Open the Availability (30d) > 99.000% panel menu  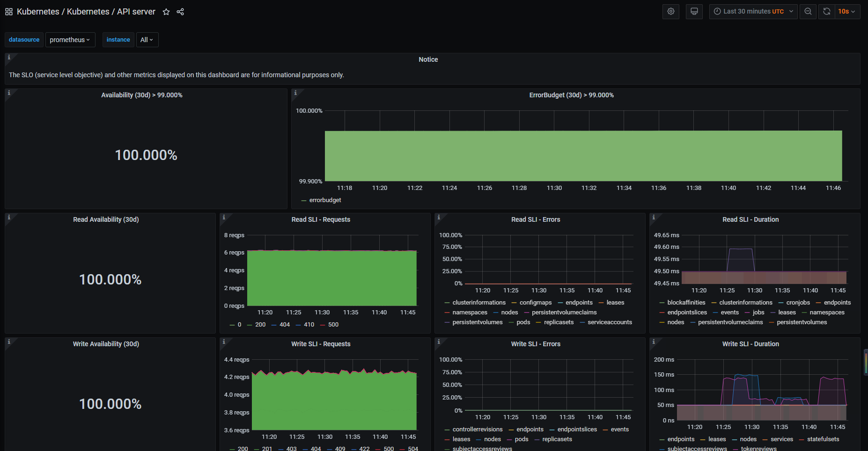pyautogui.click(x=142, y=95)
